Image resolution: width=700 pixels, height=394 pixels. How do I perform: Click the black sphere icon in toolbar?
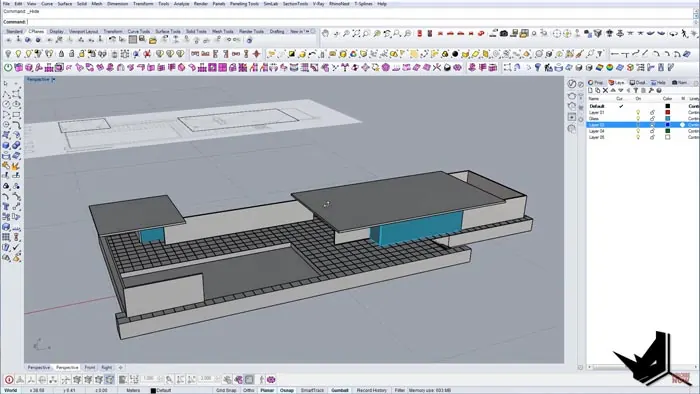click(455, 54)
